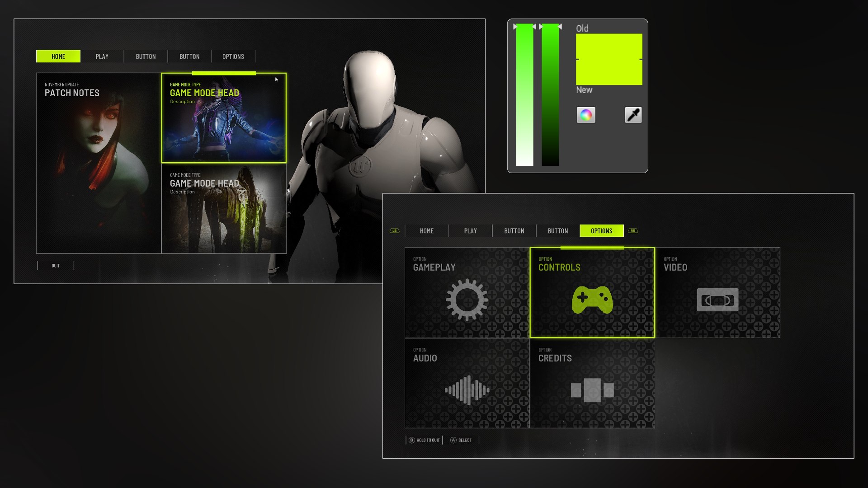Click the lime green color swatch
The height and width of the screenshot is (488, 868).
point(609,59)
